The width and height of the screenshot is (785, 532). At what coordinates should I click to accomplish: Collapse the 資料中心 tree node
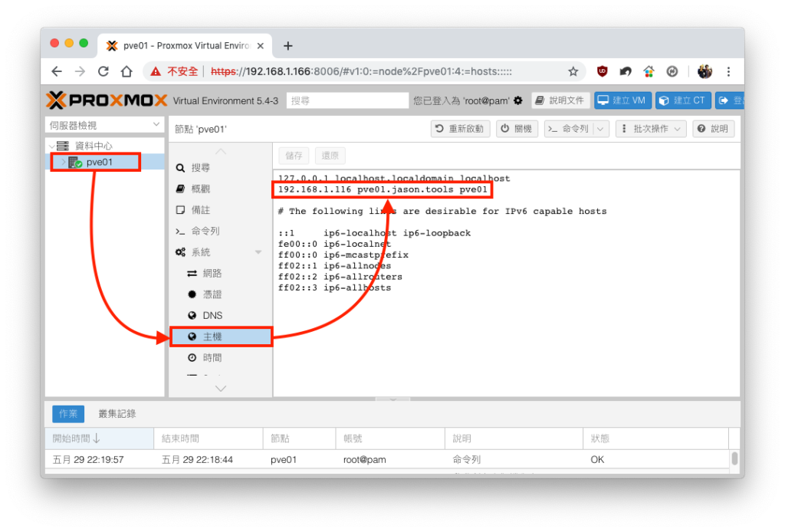52,146
